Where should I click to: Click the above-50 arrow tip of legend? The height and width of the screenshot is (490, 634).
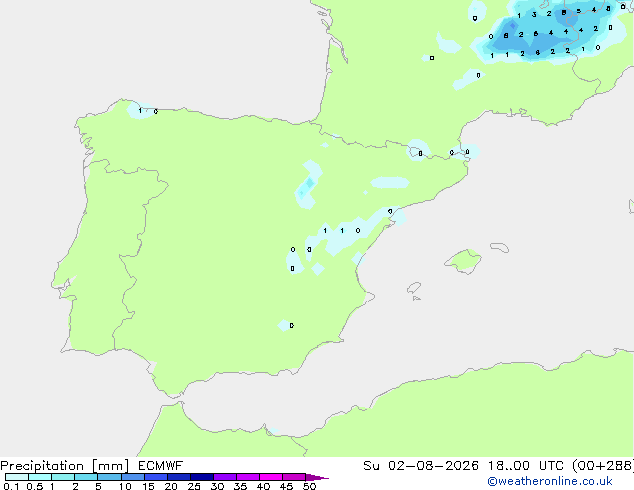pyautogui.click(x=317, y=477)
